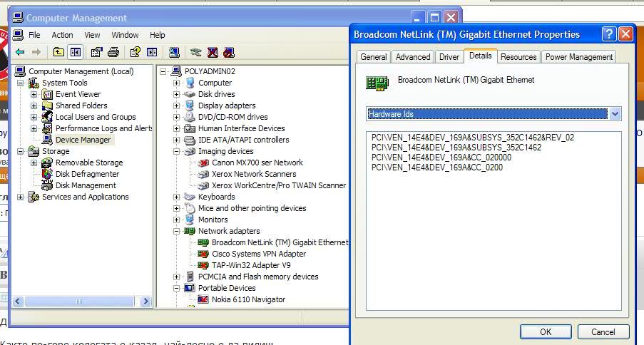Switch to the Power Management tab
The image size is (644, 345).
(x=578, y=57)
